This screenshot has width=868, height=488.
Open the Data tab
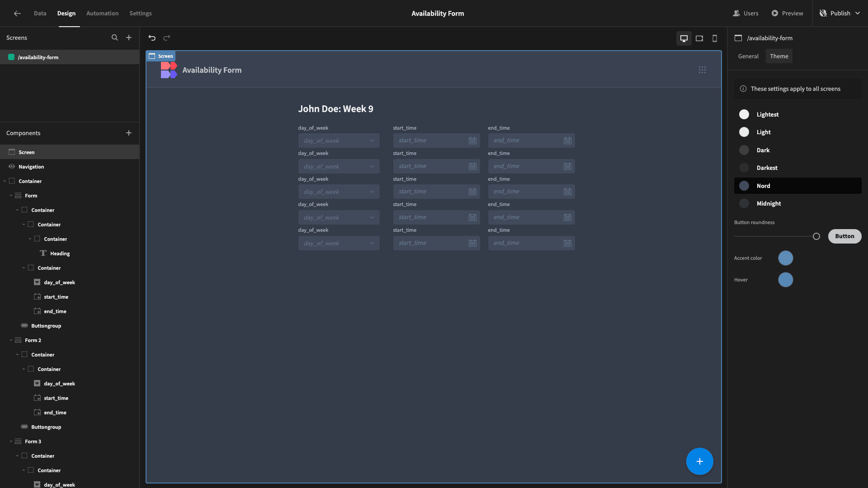coord(40,14)
